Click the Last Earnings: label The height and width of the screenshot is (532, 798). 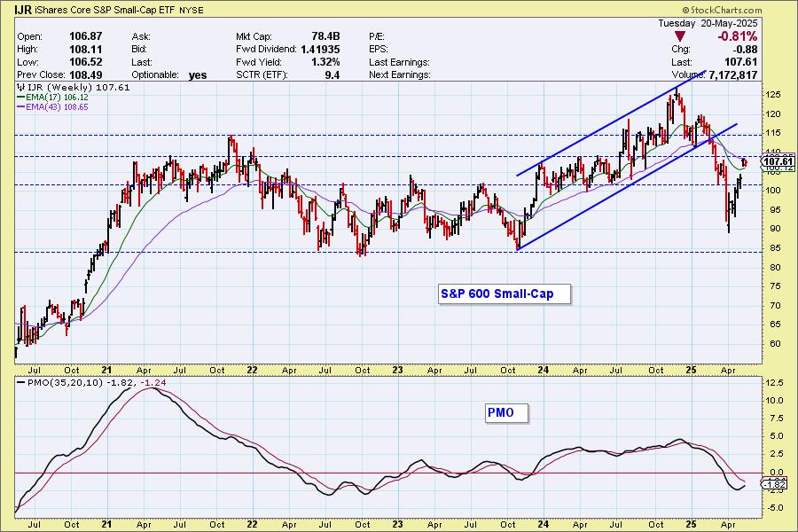coord(399,62)
